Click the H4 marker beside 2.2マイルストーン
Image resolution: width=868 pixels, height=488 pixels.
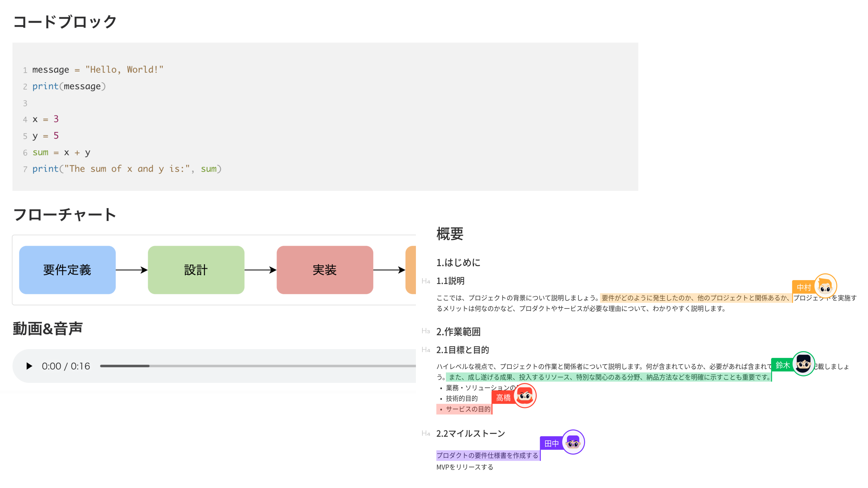coord(426,434)
